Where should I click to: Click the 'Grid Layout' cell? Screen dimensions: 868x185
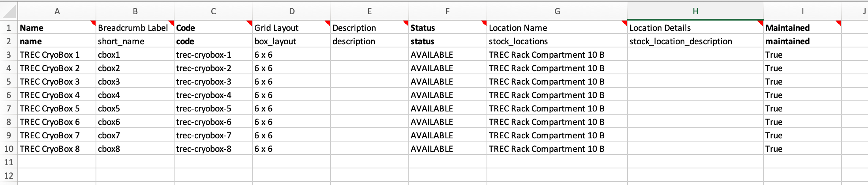click(291, 28)
